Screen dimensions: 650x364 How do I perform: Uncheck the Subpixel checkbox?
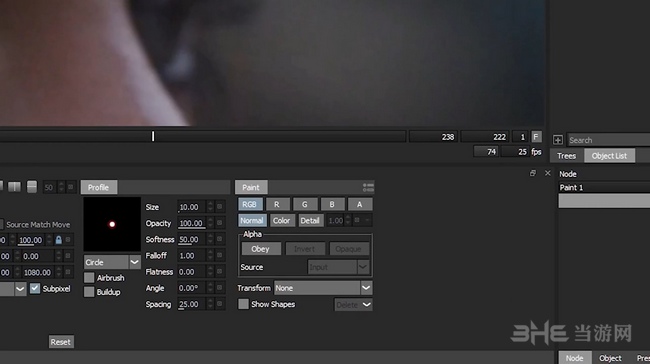coord(35,288)
